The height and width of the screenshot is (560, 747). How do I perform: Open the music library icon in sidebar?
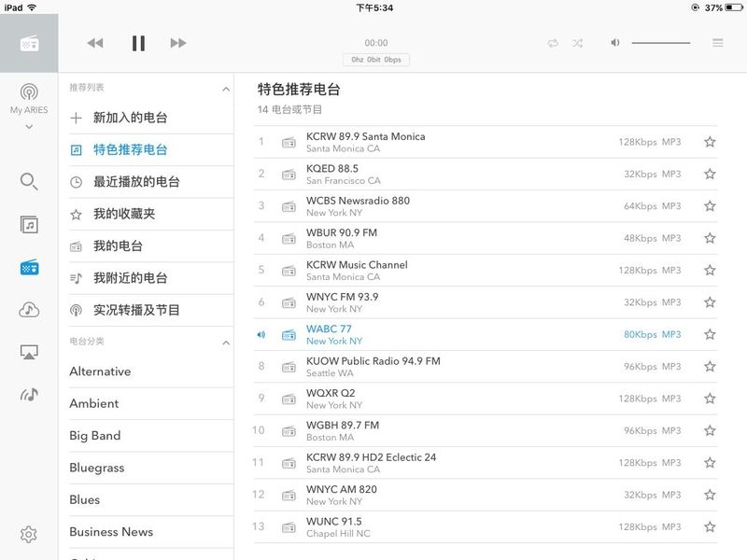(29, 224)
